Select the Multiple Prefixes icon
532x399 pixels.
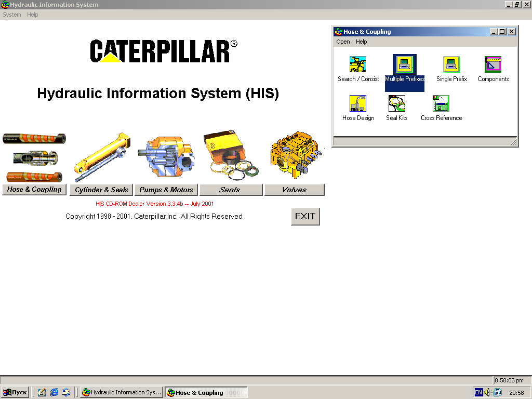click(404, 65)
